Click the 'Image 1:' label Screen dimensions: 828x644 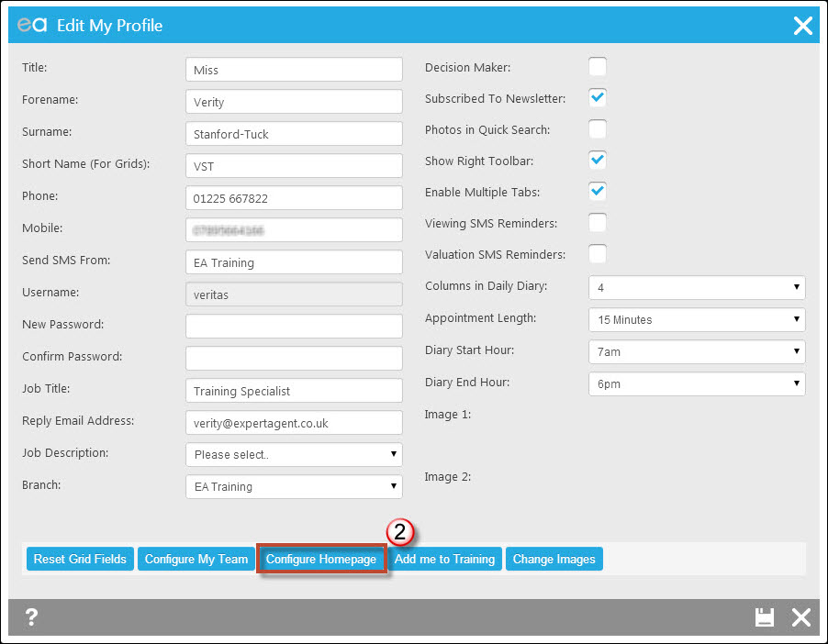[x=448, y=415]
